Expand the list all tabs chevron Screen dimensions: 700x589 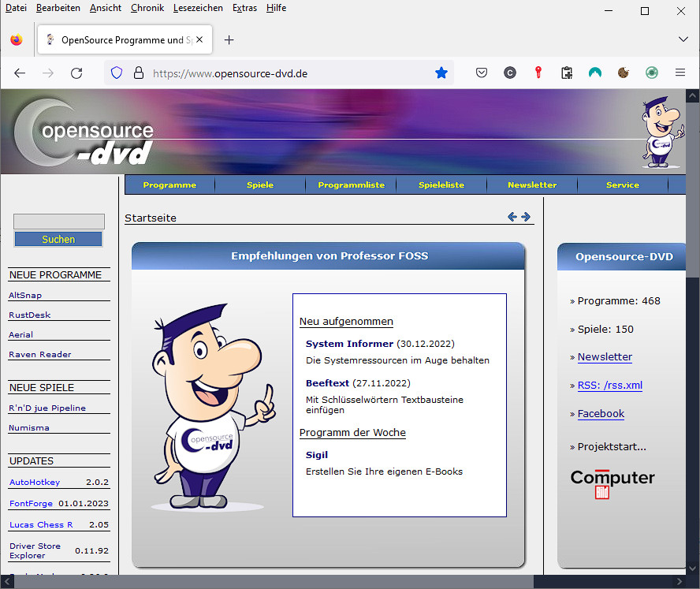[683, 39]
